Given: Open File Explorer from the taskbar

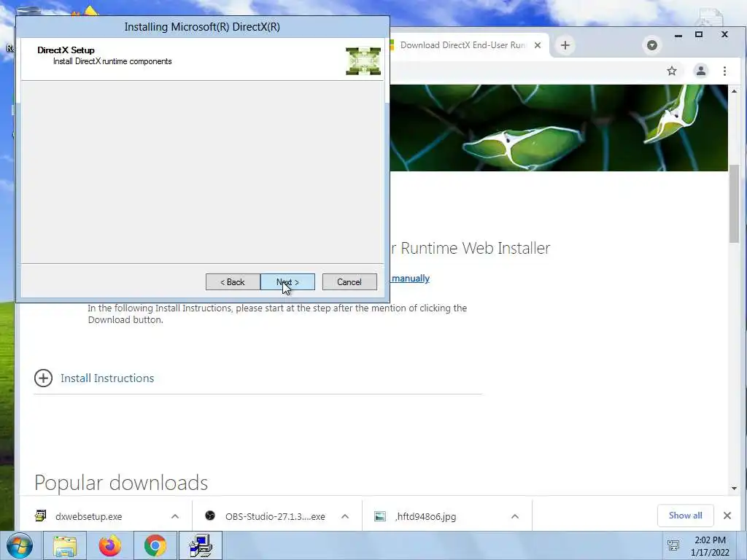Looking at the screenshot, I should pos(65,545).
